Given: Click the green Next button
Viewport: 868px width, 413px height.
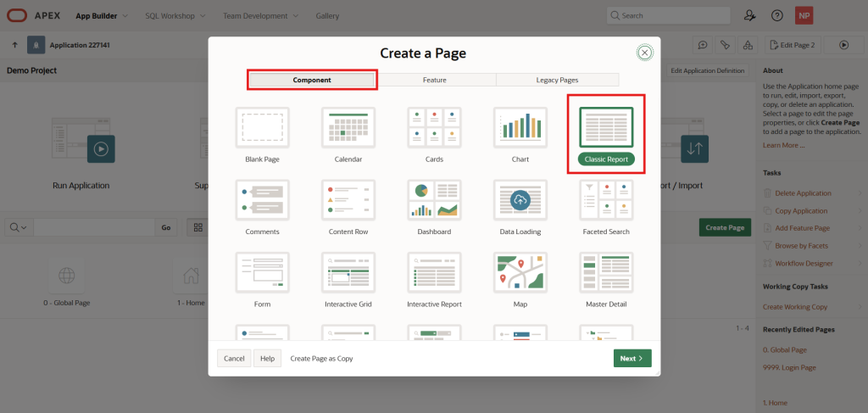Looking at the screenshot, I should (x=632, y=358).
